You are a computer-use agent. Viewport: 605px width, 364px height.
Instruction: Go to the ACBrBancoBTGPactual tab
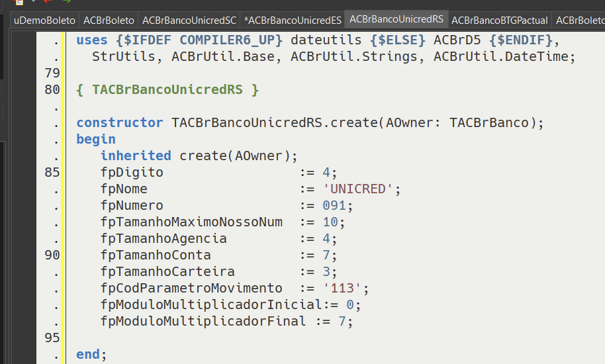click(500, 21)
